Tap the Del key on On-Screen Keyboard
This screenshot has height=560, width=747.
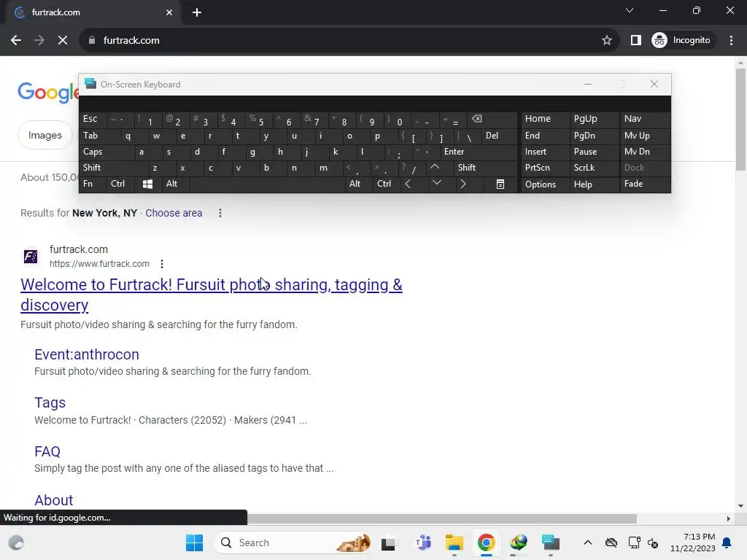[x=499, y=136]
